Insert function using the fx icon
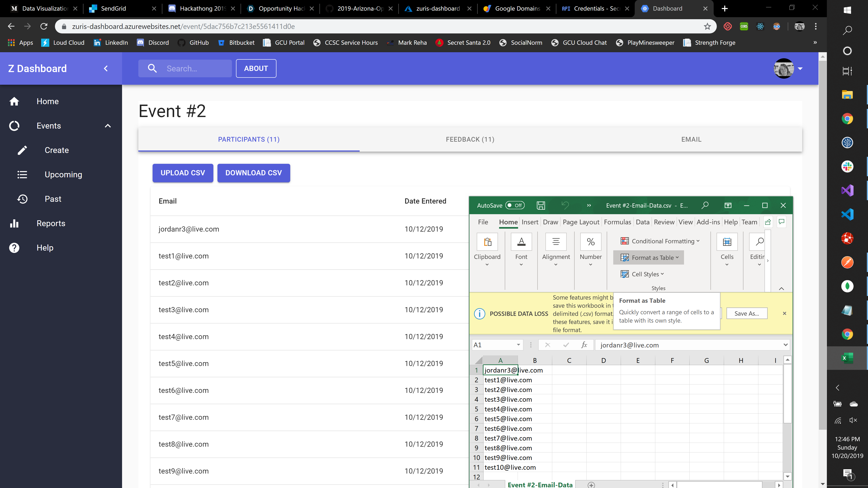Image resolution: width=868 pixels, height=488 pixels. click(584, 345)
